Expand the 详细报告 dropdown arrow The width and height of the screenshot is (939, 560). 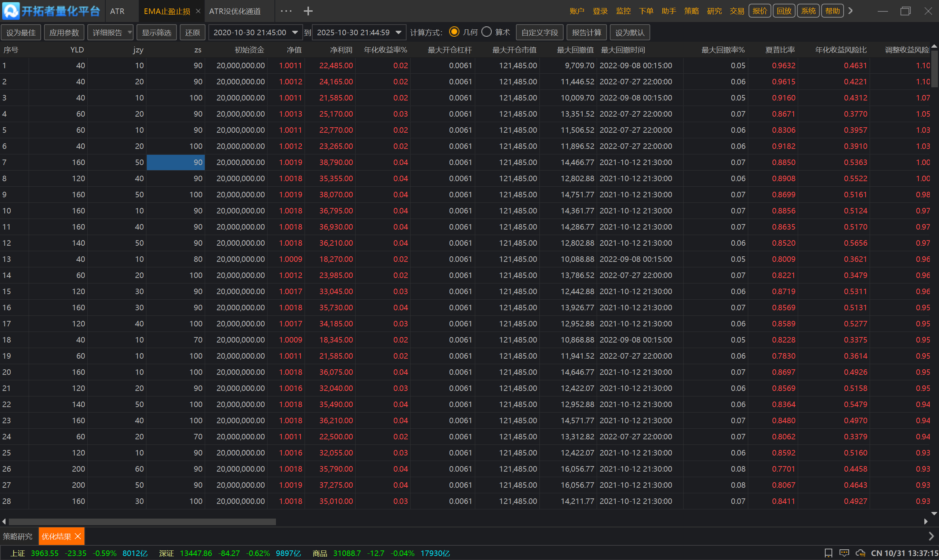pyautogui.click(x=130, y=32)
